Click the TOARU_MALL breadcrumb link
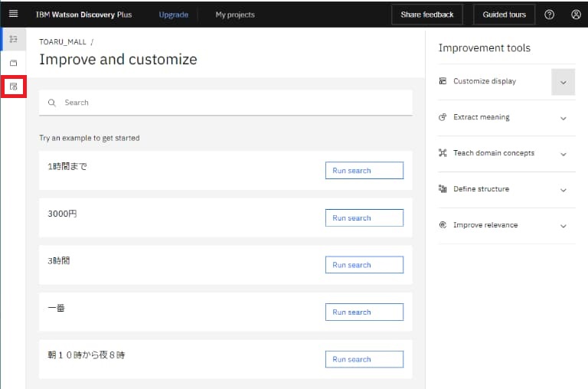The image size is (588, 389). coord(63,42)
